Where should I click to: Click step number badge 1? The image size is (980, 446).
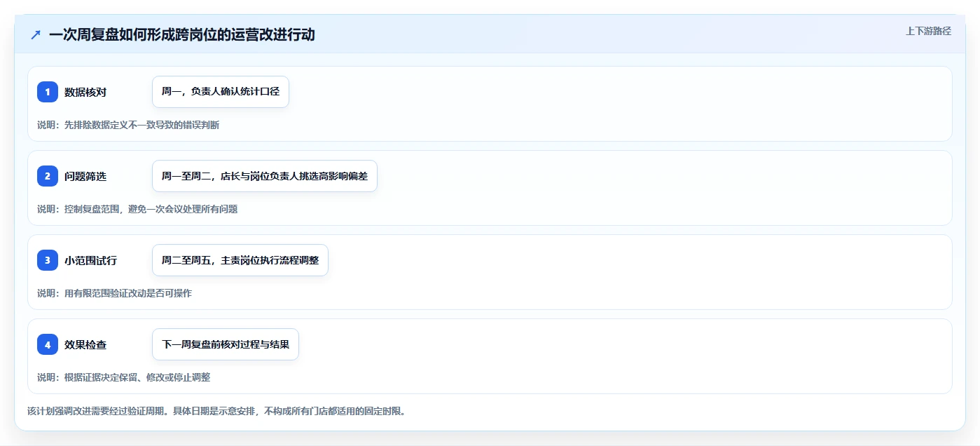pyautogui.click(x=48, y=92)
